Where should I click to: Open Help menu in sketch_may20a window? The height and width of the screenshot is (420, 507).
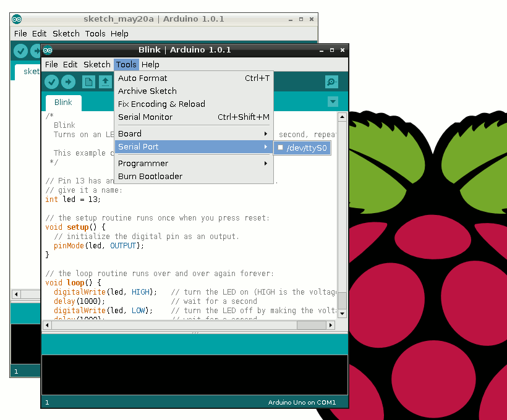(119, 33)
